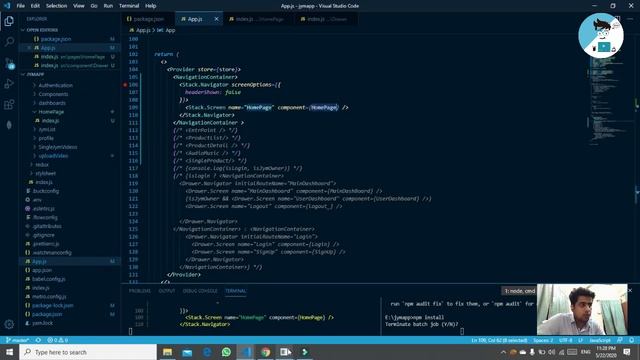Image resolution: width=640 pixels, height=360 pixels.
Task: Open errors and warnings count in status bar
Action: 58,340
